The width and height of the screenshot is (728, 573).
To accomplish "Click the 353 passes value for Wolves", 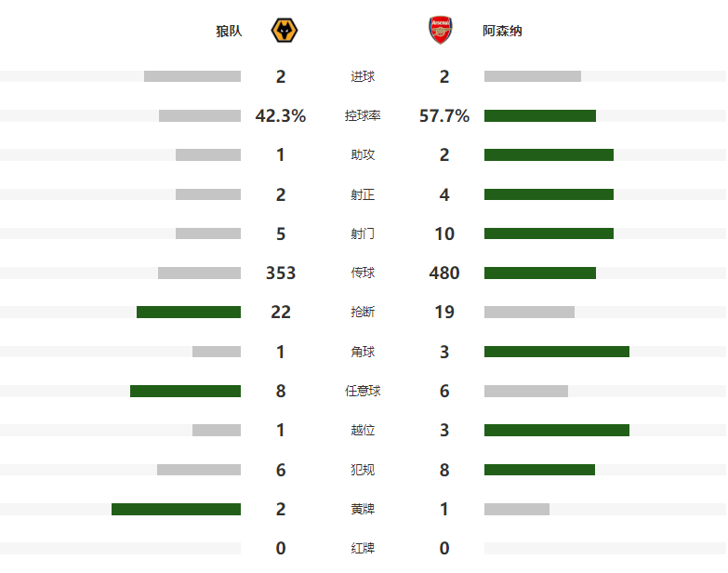I will coord(280,273).
